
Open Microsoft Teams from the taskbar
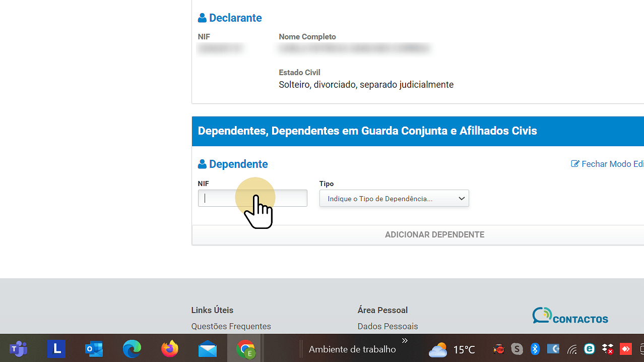pos(18,349)
